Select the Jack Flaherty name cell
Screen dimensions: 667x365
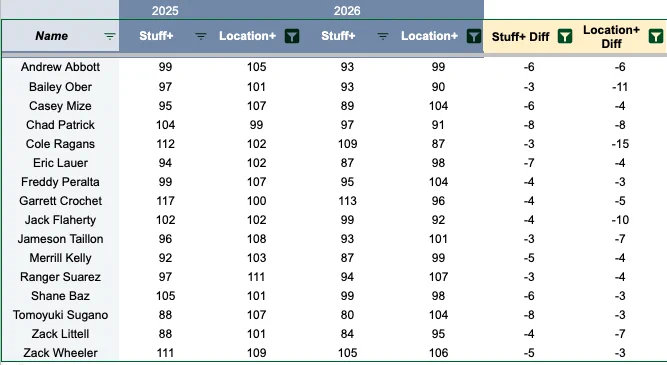pos(60,220)
